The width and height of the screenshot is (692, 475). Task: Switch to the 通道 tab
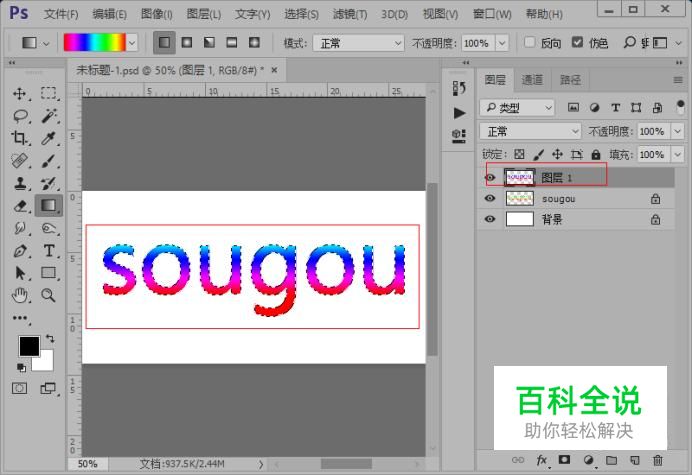click(532, 80)
